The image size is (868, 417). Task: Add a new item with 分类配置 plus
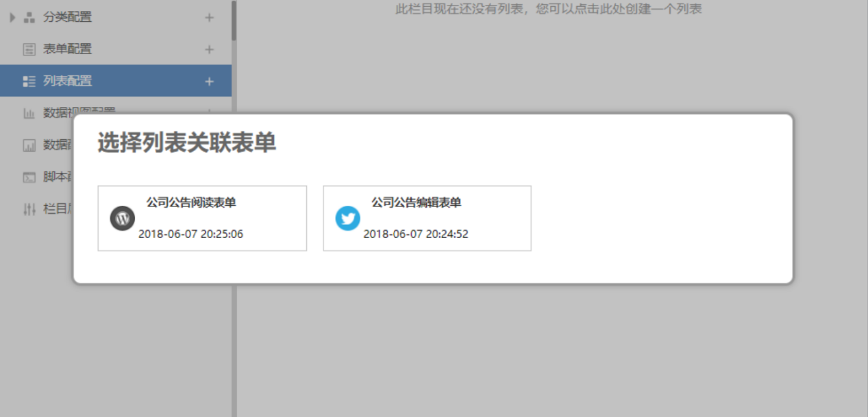(210, 18)
